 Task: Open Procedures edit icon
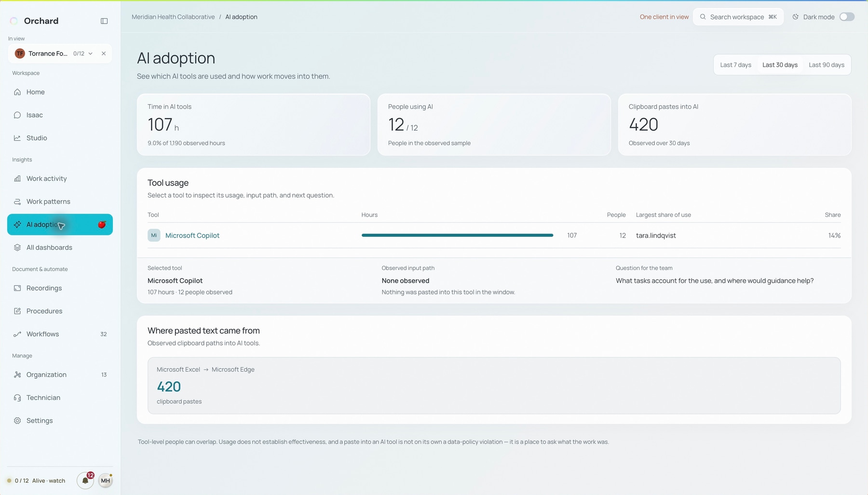17,311
